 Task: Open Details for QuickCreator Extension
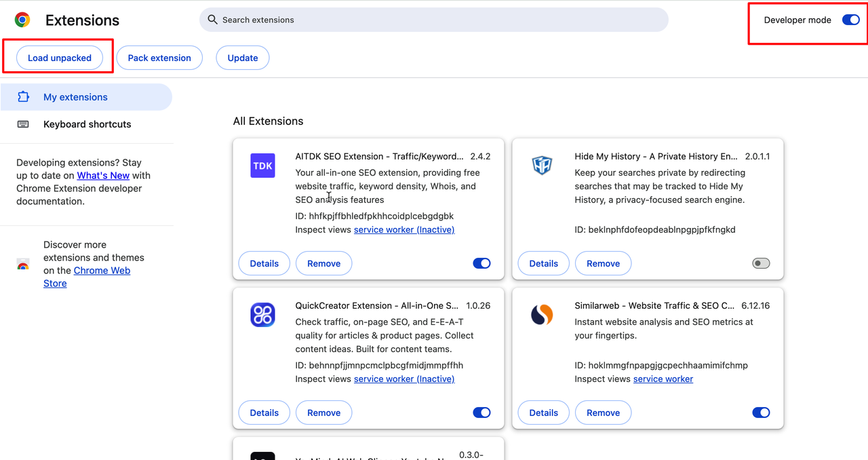pyautogui.click(x=264, y=413)
